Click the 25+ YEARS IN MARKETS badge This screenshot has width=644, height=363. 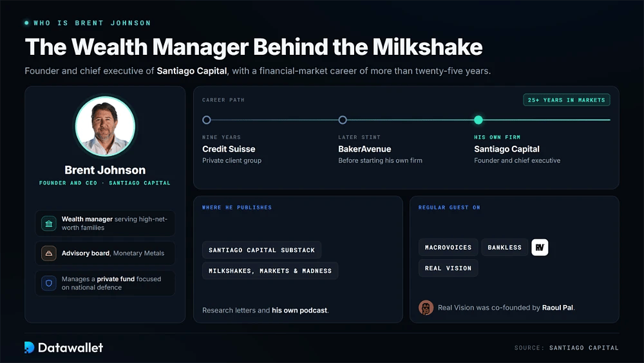tap(566, 100)
